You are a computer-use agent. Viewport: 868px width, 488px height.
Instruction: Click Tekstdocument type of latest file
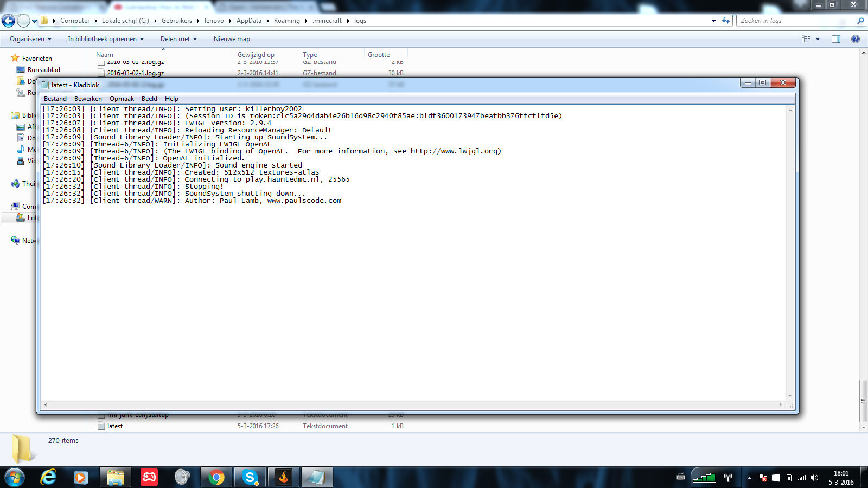pyautogui.click(x=325, y=426)
